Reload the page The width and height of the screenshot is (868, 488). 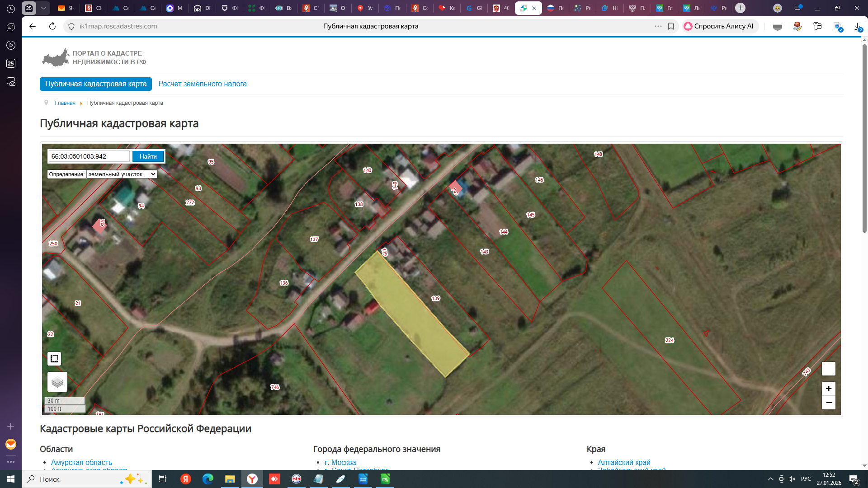click(x=52, y=26)
